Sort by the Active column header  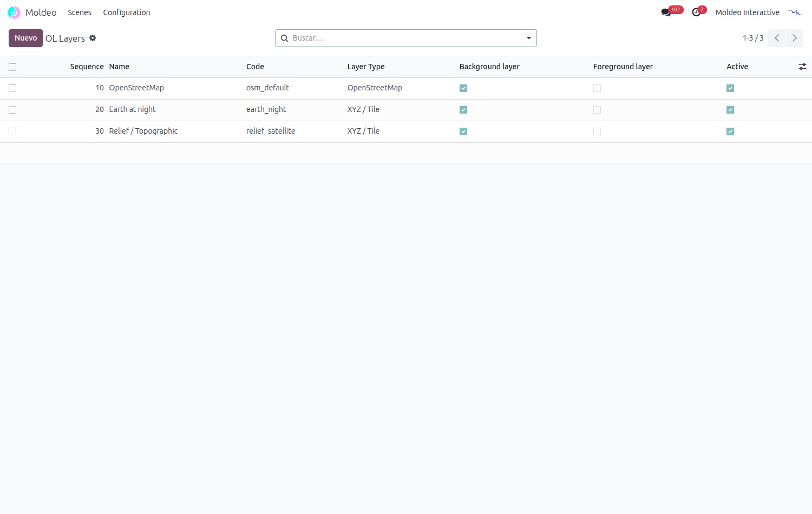click(737, 67)
